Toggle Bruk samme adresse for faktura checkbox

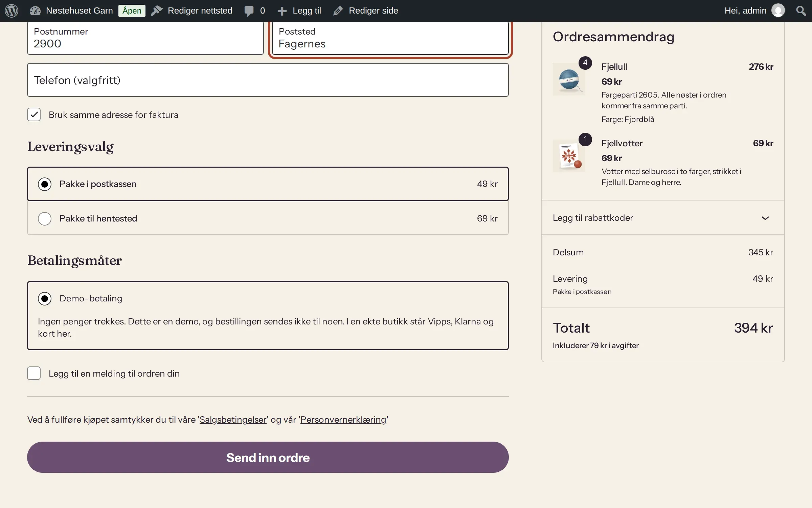point(34,114)
